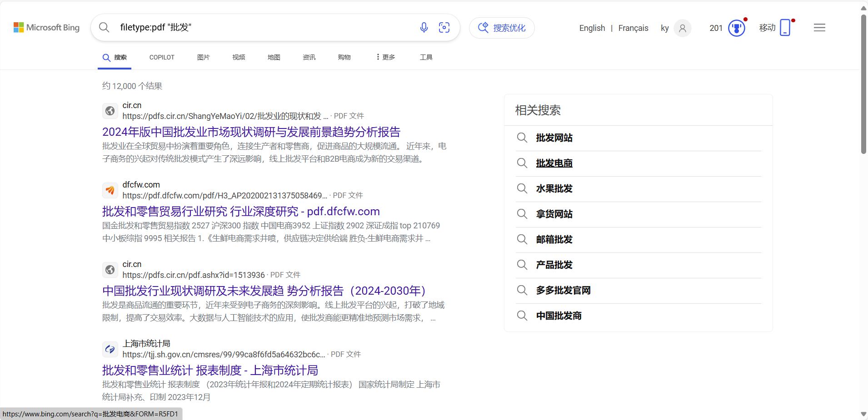Viewport: 868px width, 420px height.
Task: Click magnifier icon beside 多多批发官网
Action: 522,291
